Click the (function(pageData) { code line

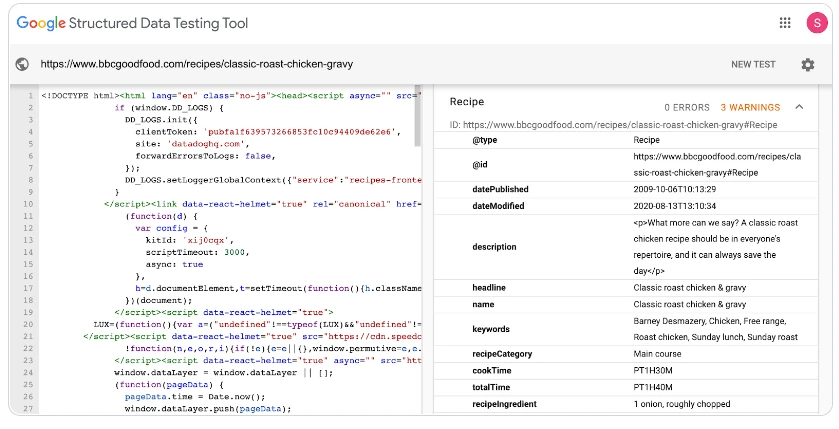click(x=169, y=385)
